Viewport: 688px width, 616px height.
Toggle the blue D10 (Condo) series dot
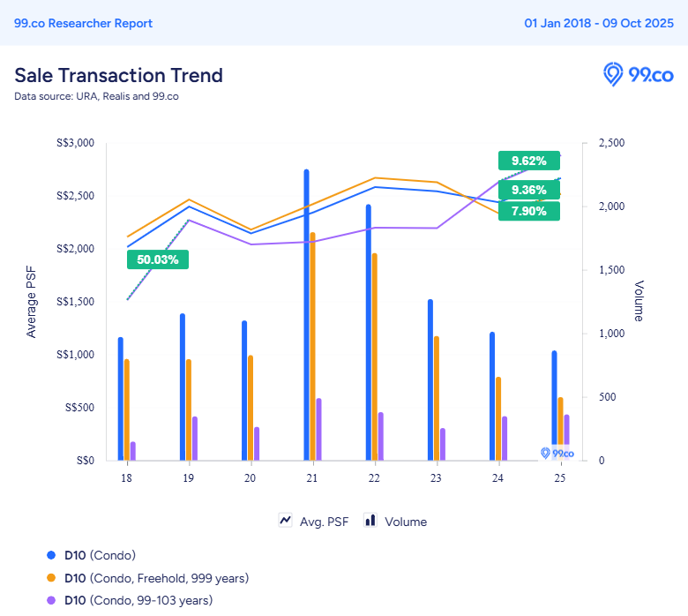click(x=50, y=555)
